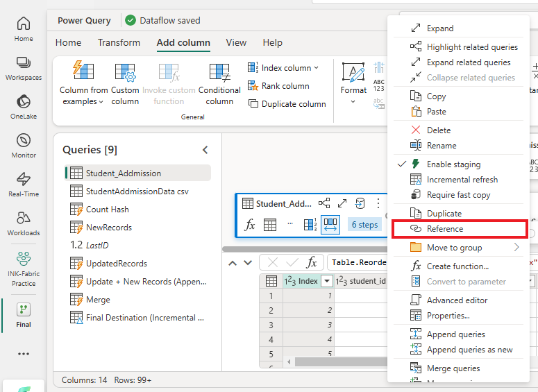
Task: Click staging database icon on diagram node
Action: [360, 203]
